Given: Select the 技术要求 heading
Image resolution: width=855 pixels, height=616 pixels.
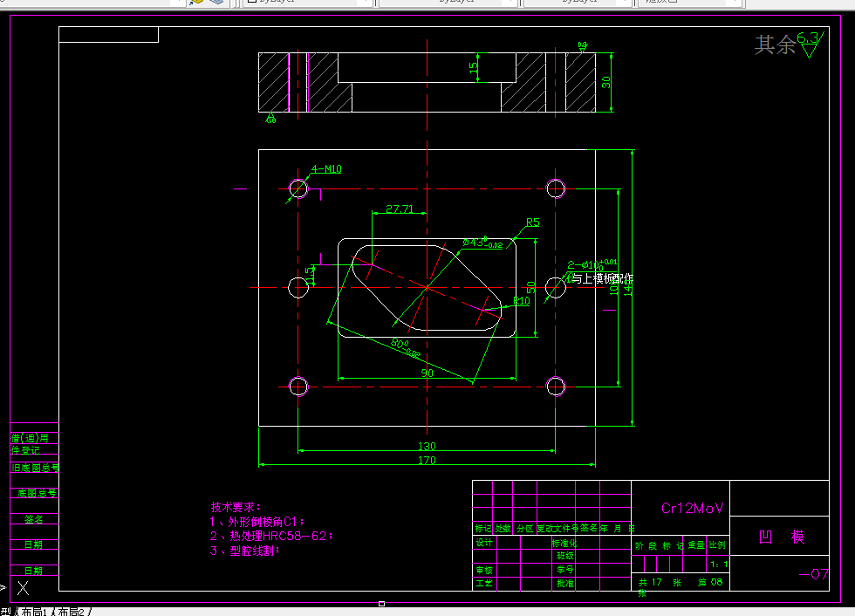Looking at the screenshot, I should coord(236,507).
